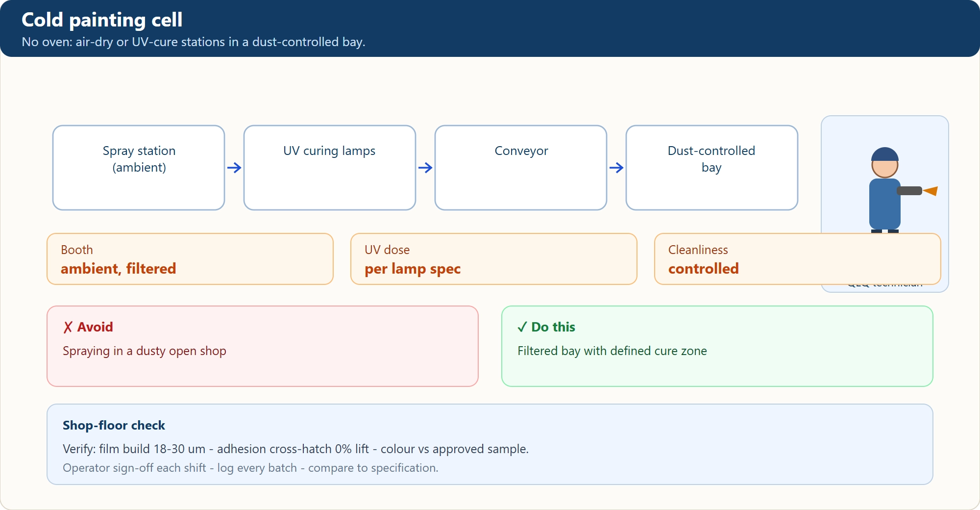Click the arrow after UV curing lamps
Screen dimensions: 980x510
pyautogui.click(x=425, y=168)
